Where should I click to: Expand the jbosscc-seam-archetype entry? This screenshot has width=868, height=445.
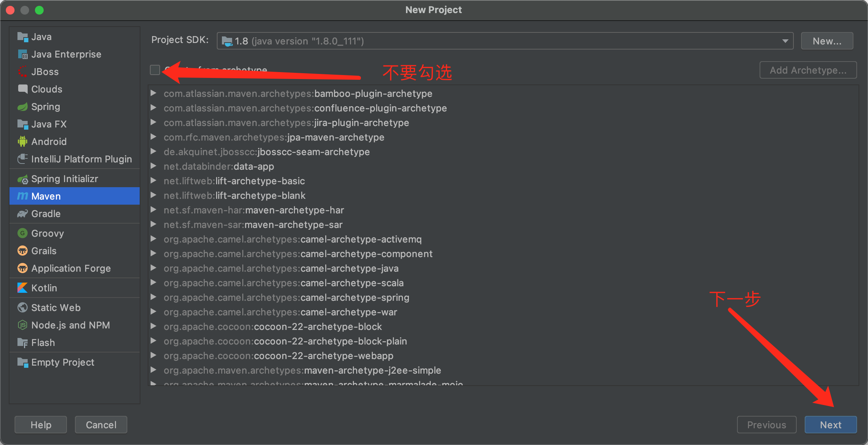[154, 151]
